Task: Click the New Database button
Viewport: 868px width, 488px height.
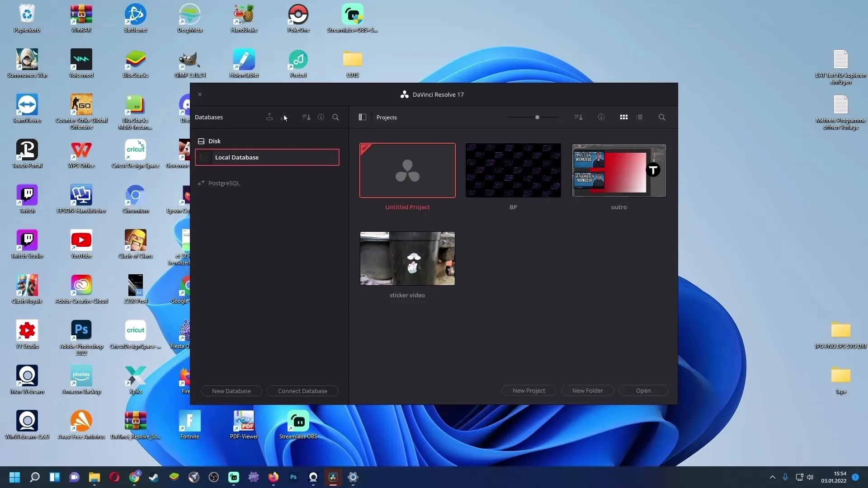Action: coord(231,391)
